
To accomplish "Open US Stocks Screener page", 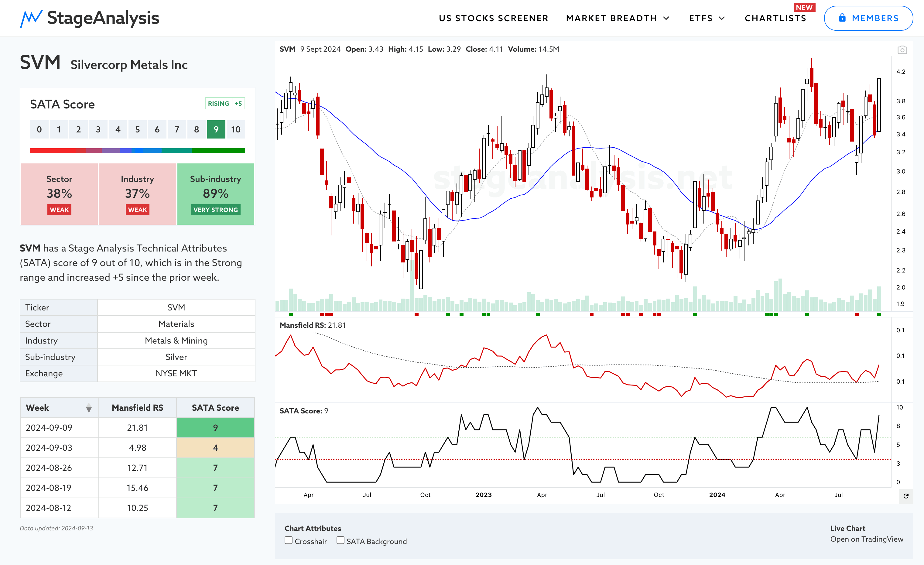I will click(x=494, y=18).
